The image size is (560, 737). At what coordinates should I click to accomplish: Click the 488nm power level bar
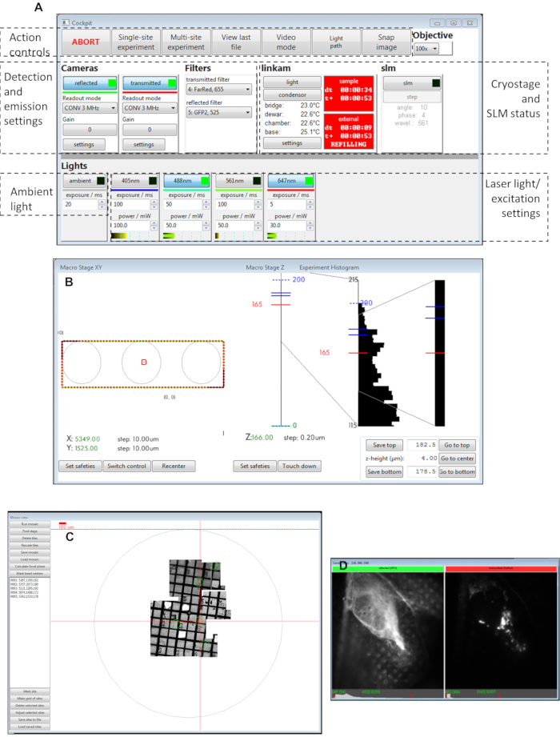(186, 236)
